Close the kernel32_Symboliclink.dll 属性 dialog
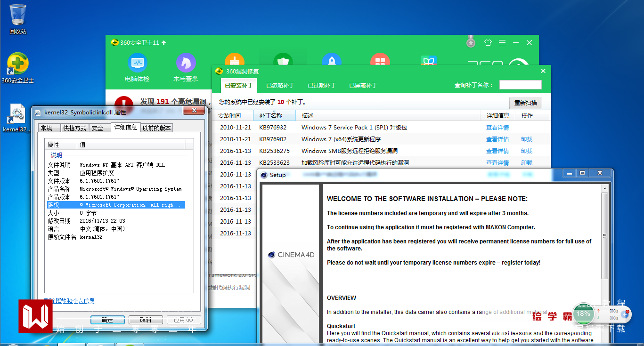644x346 pixels. tap(193, 111)
